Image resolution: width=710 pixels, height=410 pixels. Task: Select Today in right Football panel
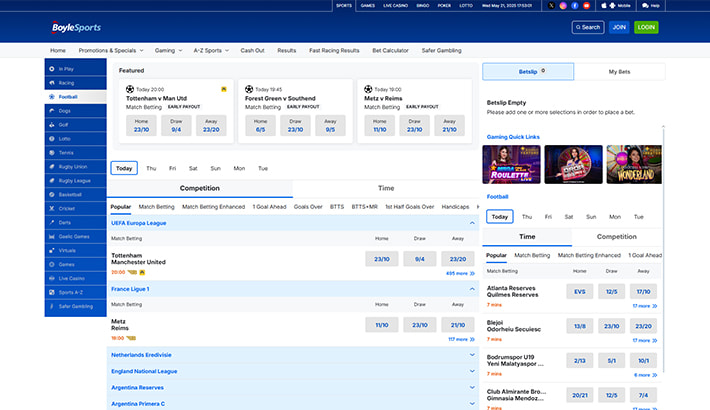(x=500, y=217)
